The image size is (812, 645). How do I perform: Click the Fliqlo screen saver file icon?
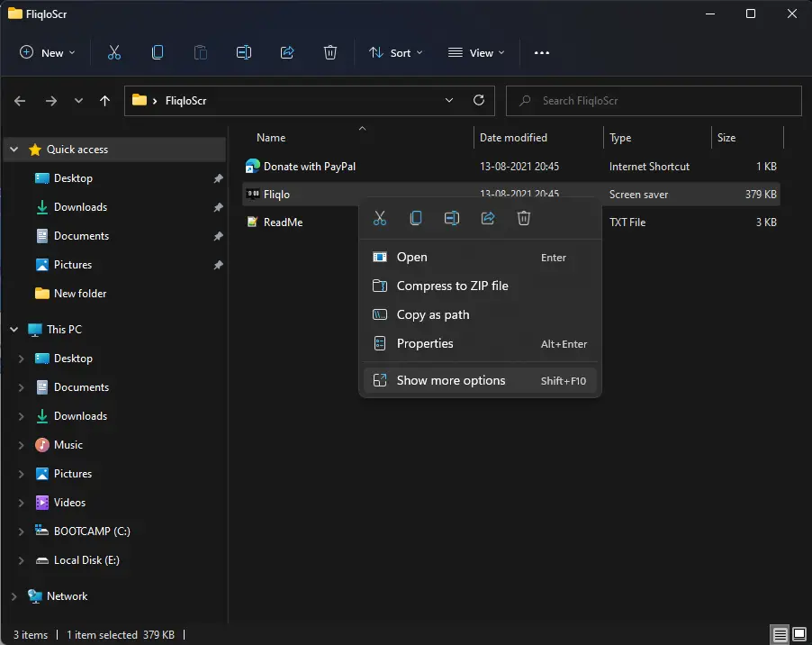[253, 195]
